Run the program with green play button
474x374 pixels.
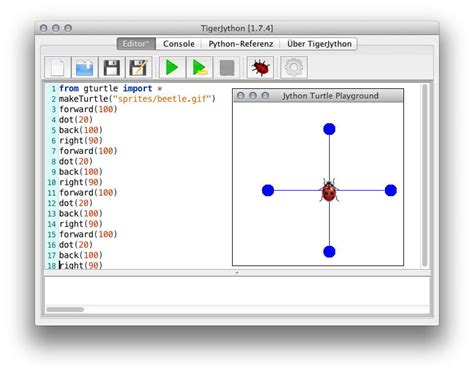[x=172, y=68]
